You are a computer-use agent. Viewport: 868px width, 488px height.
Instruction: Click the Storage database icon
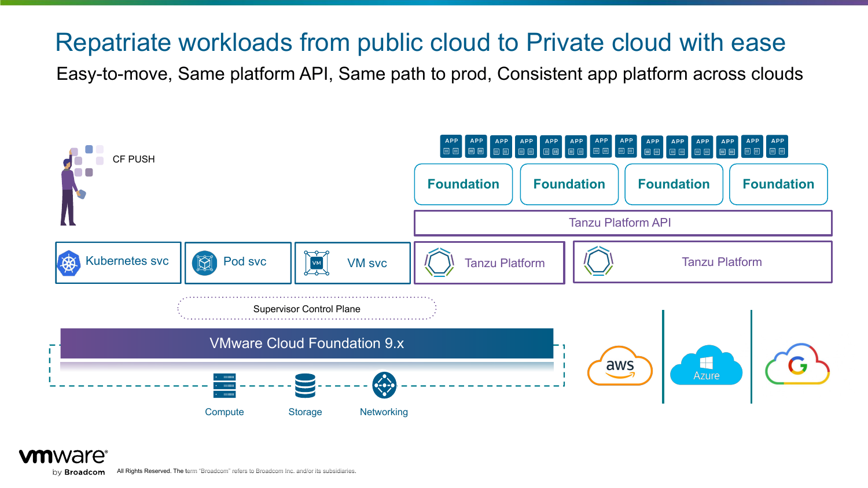305,386
